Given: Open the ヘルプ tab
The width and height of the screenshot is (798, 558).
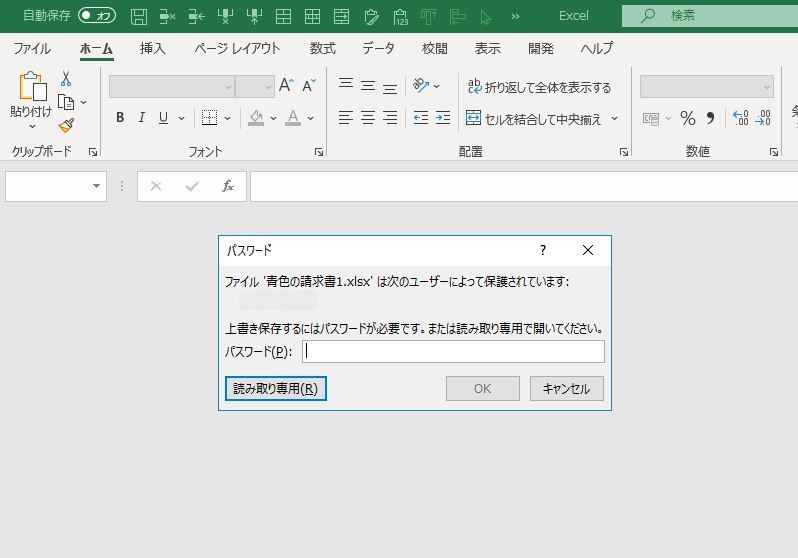Looking at the screenshot, I should click(596, 48).
